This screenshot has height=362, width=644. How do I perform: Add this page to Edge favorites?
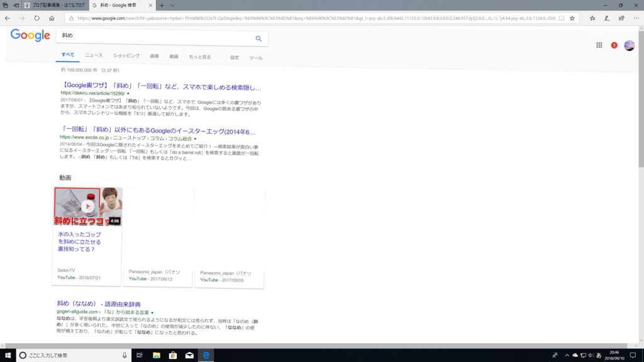[572, 18]
